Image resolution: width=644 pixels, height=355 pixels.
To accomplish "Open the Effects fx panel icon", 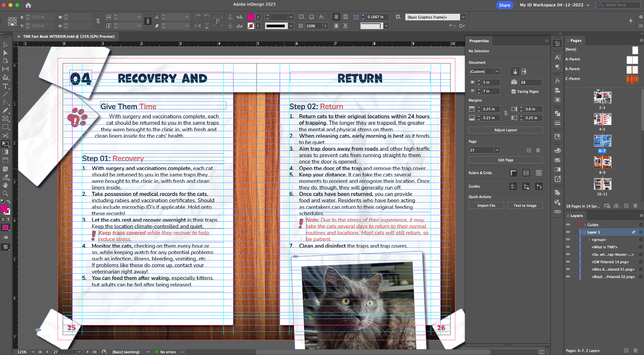I will 558,81.
